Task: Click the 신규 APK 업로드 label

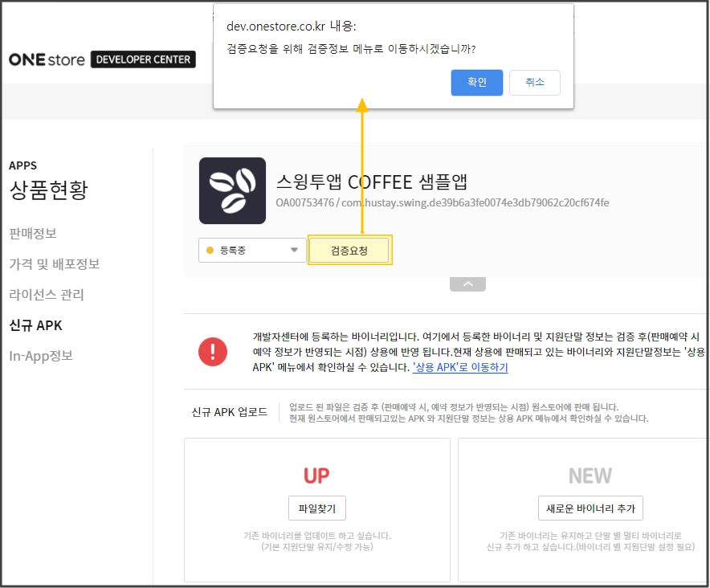Action: (x=230, y=412)
